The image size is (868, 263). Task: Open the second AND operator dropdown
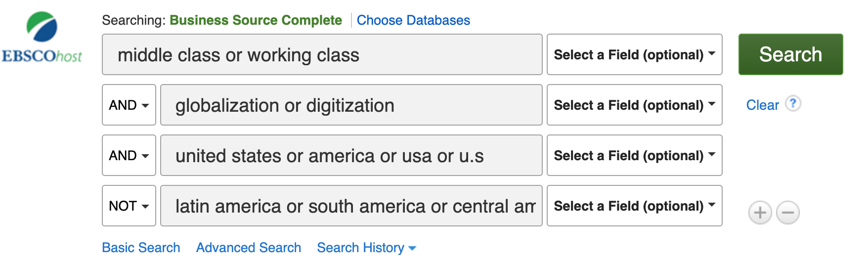pyautogui.click(x=129, y=155)
